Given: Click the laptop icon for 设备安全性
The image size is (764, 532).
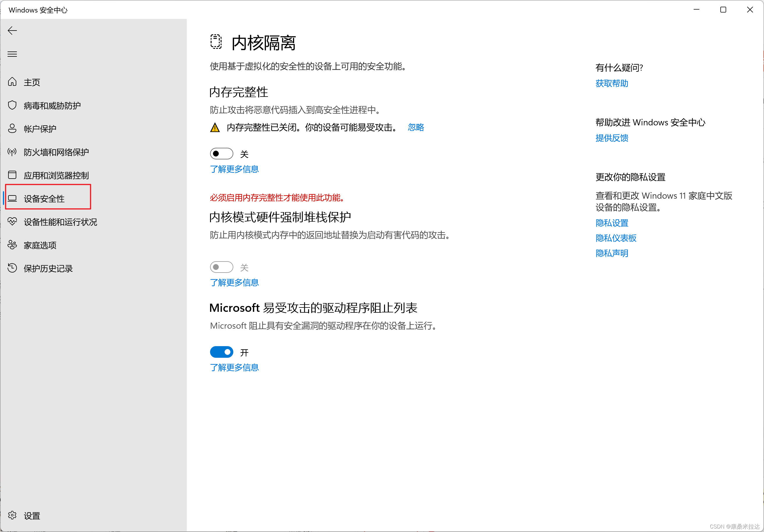Looking at the screenshot, I should (12, 198).
